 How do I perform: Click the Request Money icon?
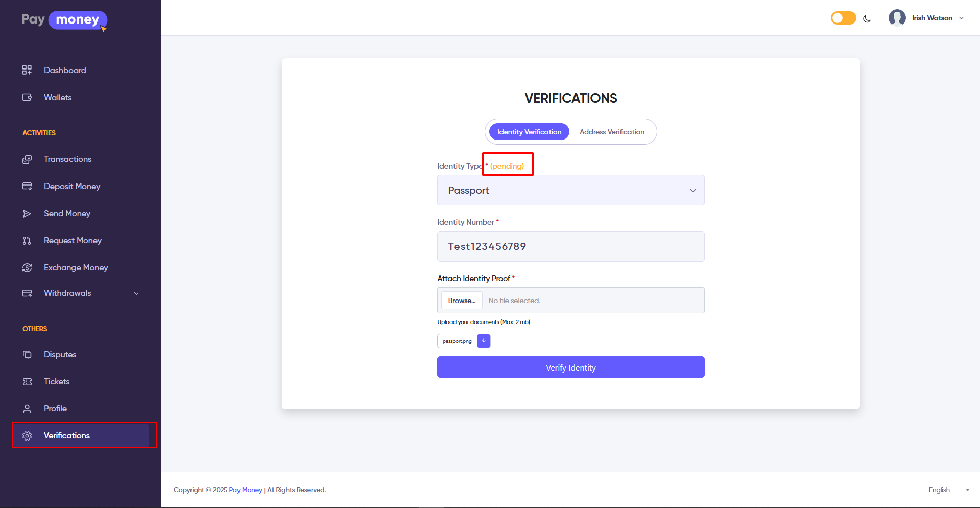click(27, 241)
